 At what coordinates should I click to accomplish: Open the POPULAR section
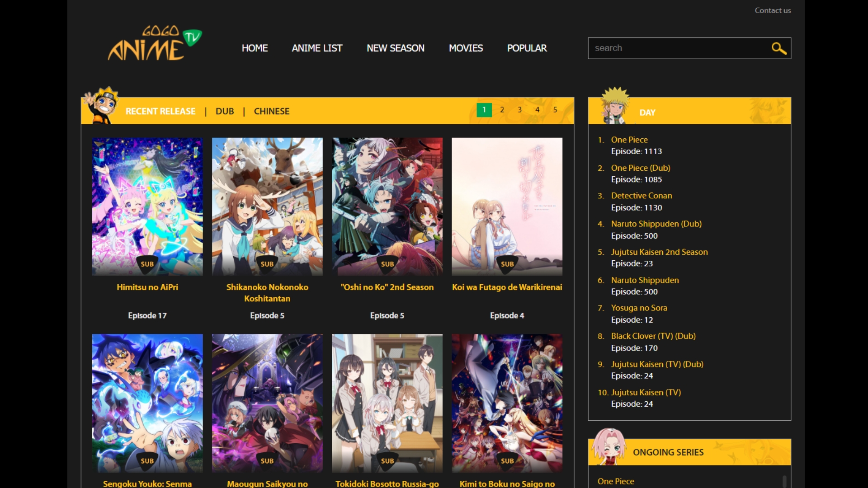(527, 48)
